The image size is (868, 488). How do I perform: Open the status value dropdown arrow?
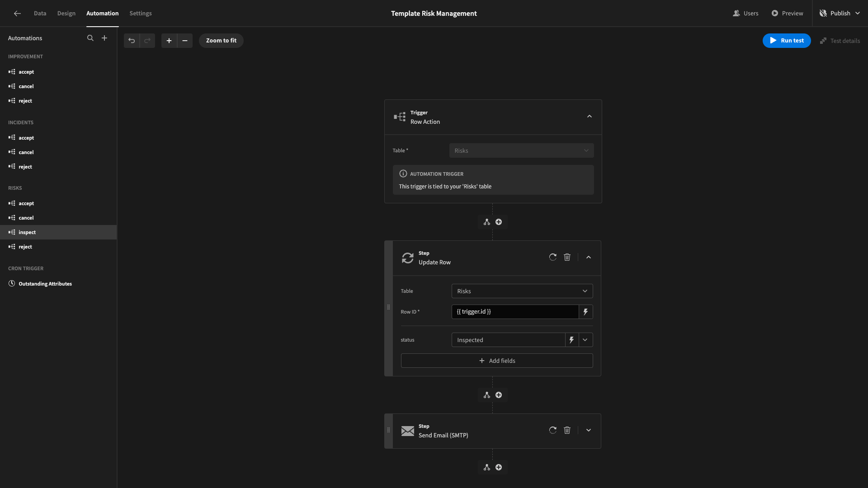[585, 340]
